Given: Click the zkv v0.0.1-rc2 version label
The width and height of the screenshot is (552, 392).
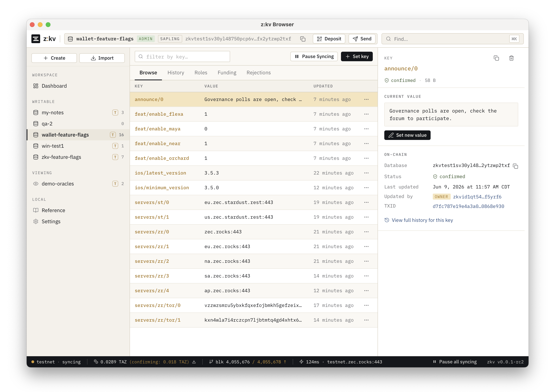Looking at the screenshot, I should click(505, 362).
